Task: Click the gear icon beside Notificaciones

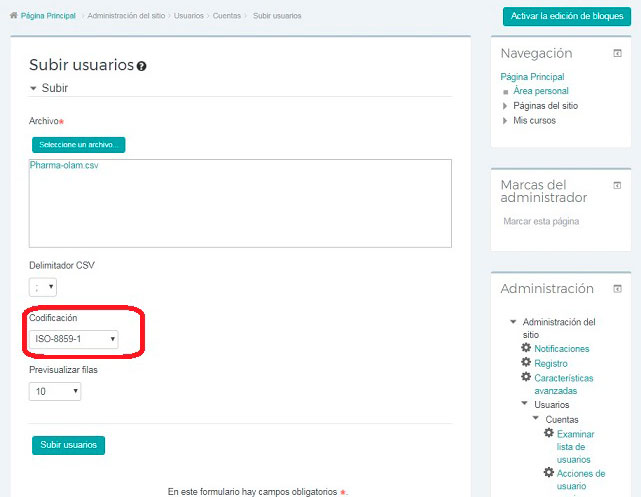Action: [526, 348]
